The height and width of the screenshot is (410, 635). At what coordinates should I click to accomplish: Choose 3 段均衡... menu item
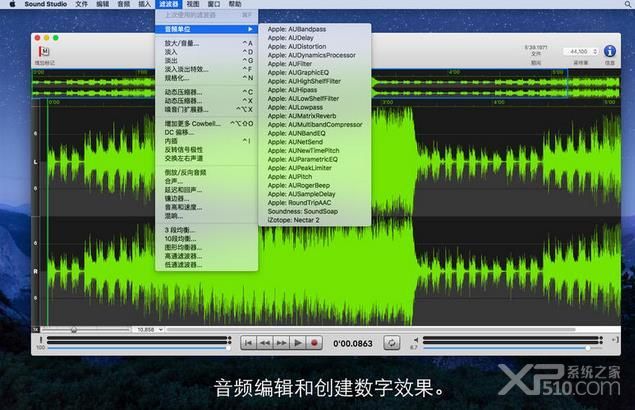point(207,230)
